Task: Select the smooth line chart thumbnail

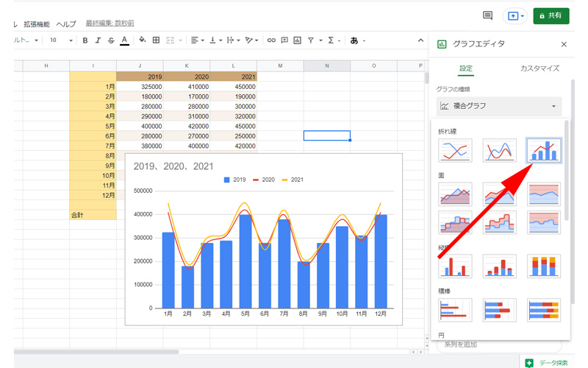Action: coord(499,152)
